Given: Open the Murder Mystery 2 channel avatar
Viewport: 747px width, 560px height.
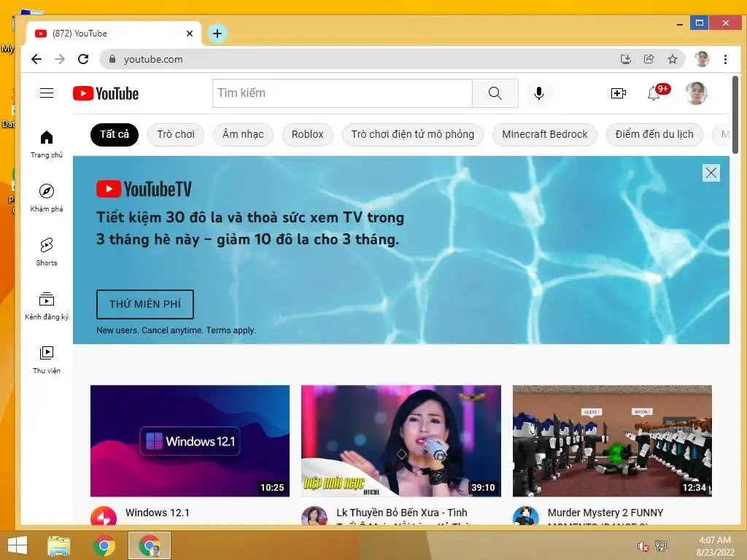Looking at the screenshot, I should point(525,516).
